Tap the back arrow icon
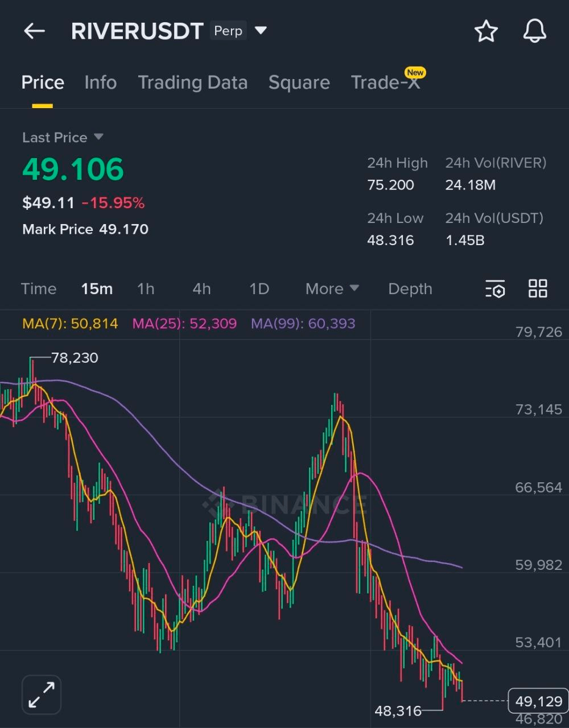Image resolution: width=569 pixels, height=728 pixels. coord(34,31)
